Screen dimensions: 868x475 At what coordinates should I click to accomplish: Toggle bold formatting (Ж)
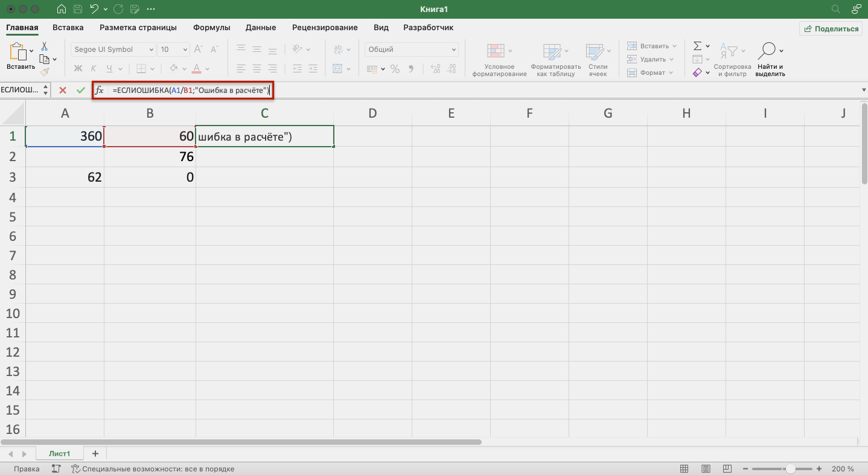pyautogui.click(x=78, y=69)
